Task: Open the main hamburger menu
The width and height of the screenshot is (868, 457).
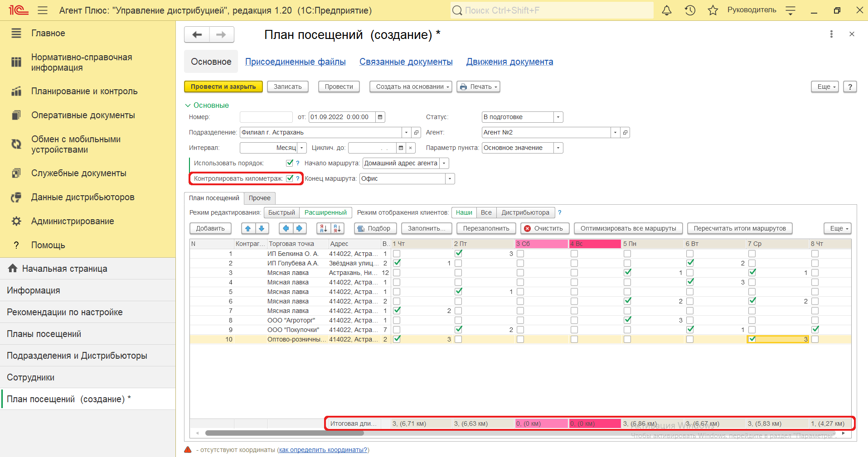Action: 43,10
